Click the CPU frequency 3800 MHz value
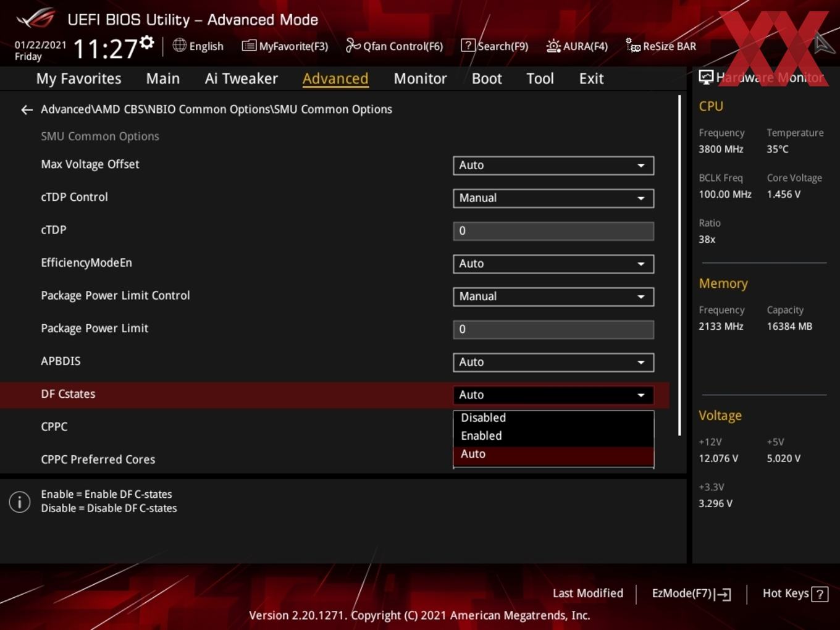Image resolution: width=840 pixels, height=630 pixels. tap(721, 149)
